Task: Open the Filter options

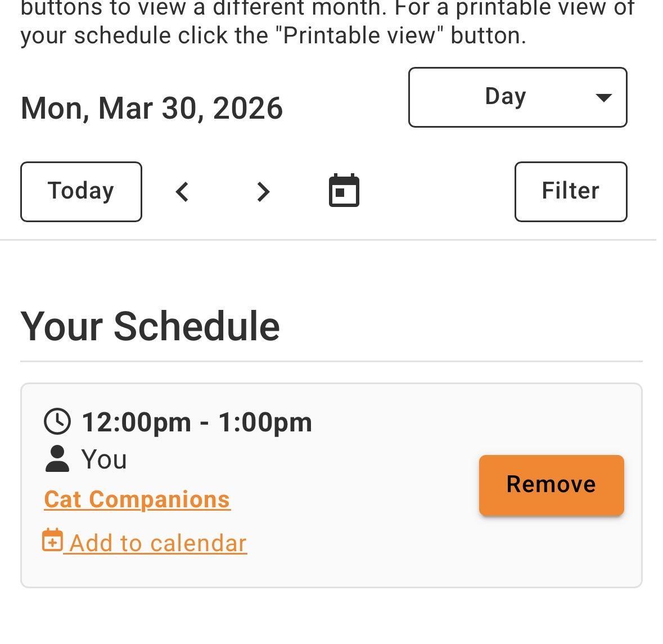Action: [570, 192]
